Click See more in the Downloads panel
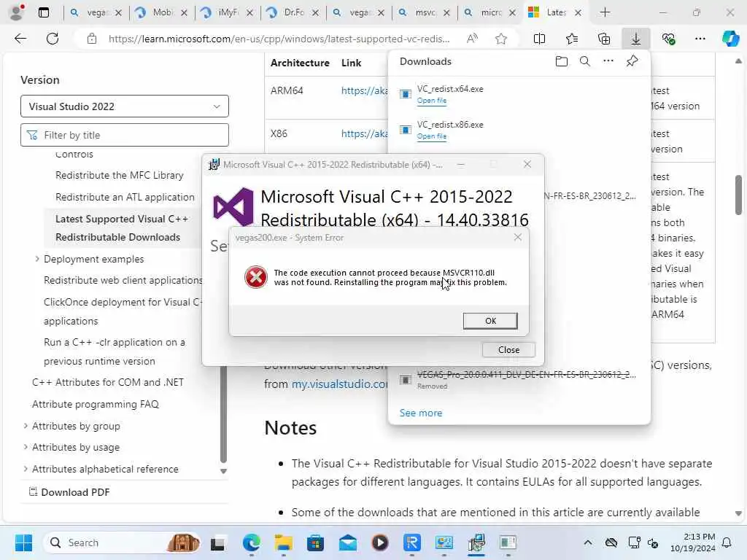 point(421,413)
